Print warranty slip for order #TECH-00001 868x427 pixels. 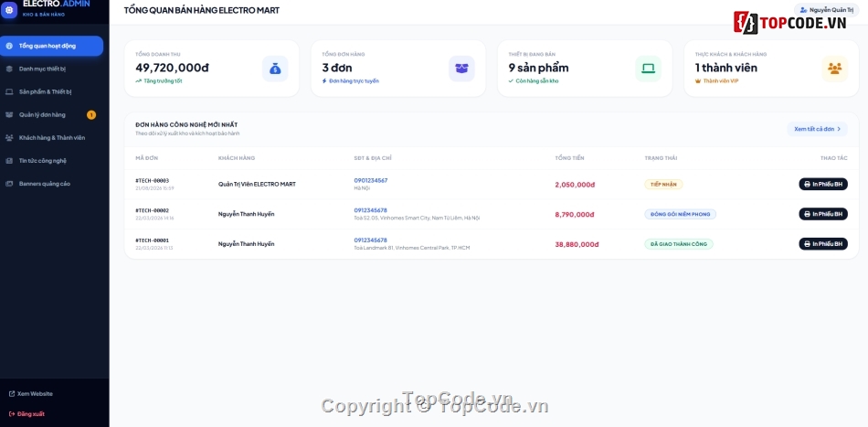pos(823,244)
